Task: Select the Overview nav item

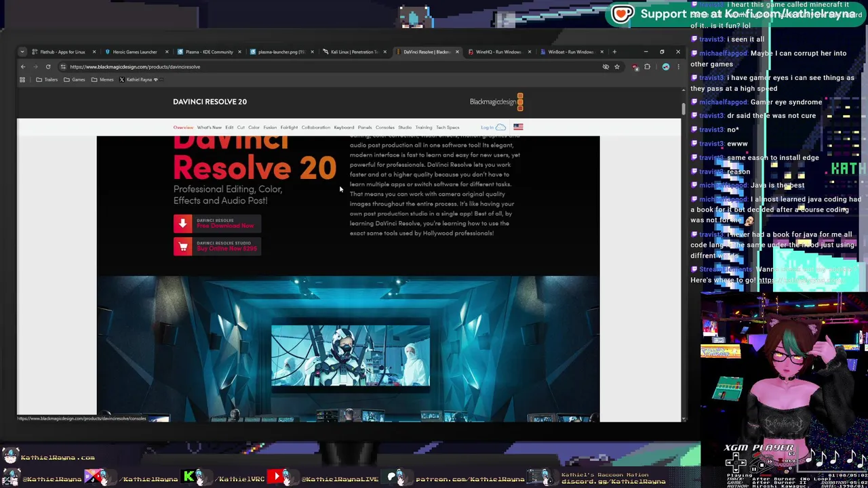Action: (x=183, y=127)
